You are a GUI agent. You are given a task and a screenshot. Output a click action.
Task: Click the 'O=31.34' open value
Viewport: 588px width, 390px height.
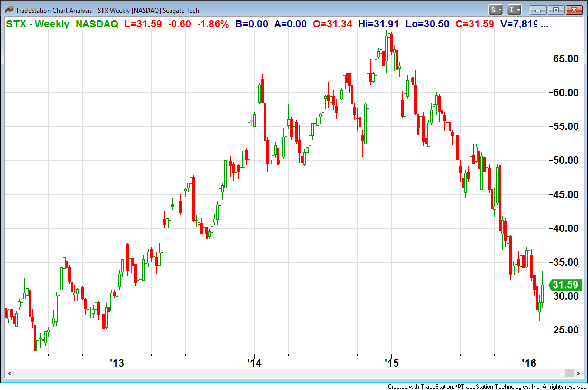tap(332, 24)
